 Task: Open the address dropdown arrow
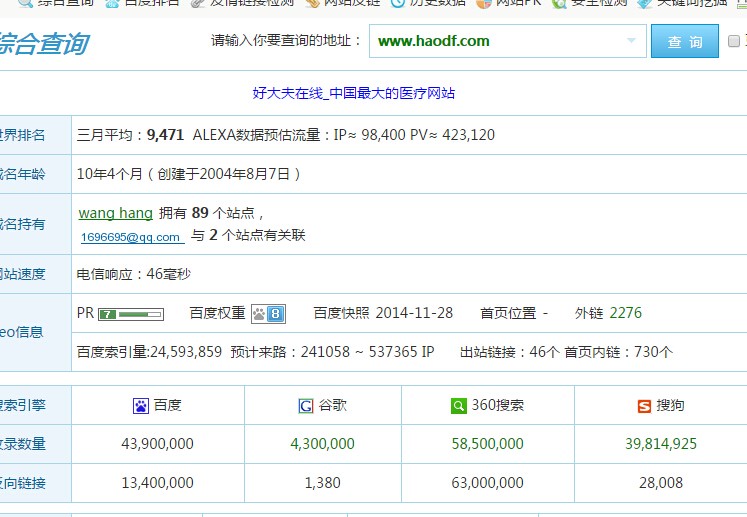coord(631,41)
